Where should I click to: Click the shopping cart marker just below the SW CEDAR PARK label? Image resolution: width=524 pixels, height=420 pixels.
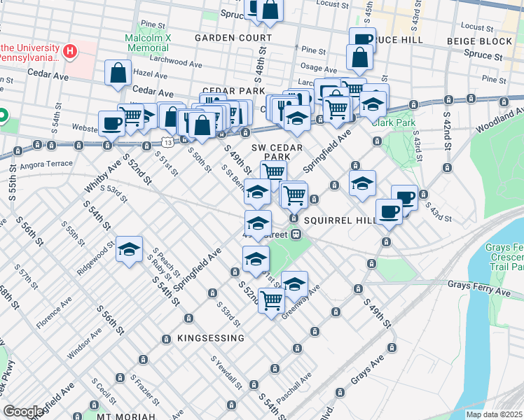[274, 173]
